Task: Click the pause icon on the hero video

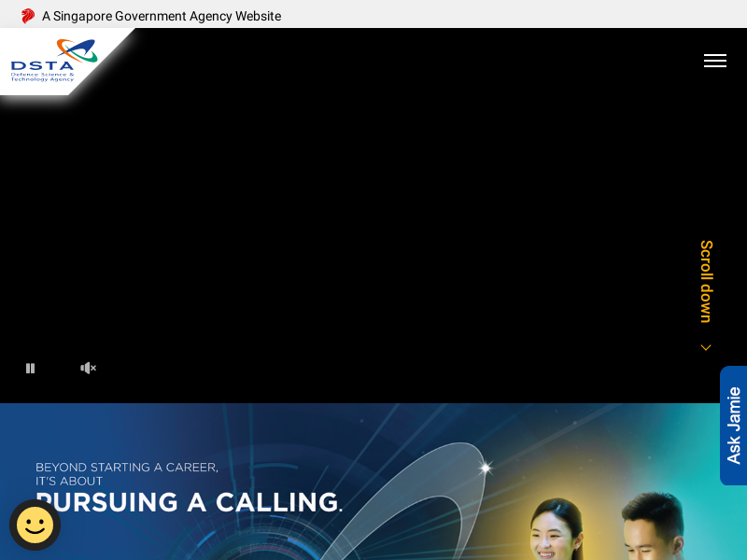Action: 30,368
